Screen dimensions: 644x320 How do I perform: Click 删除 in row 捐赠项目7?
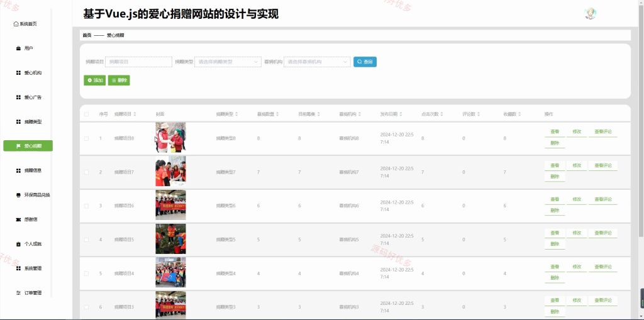(555, 177)
